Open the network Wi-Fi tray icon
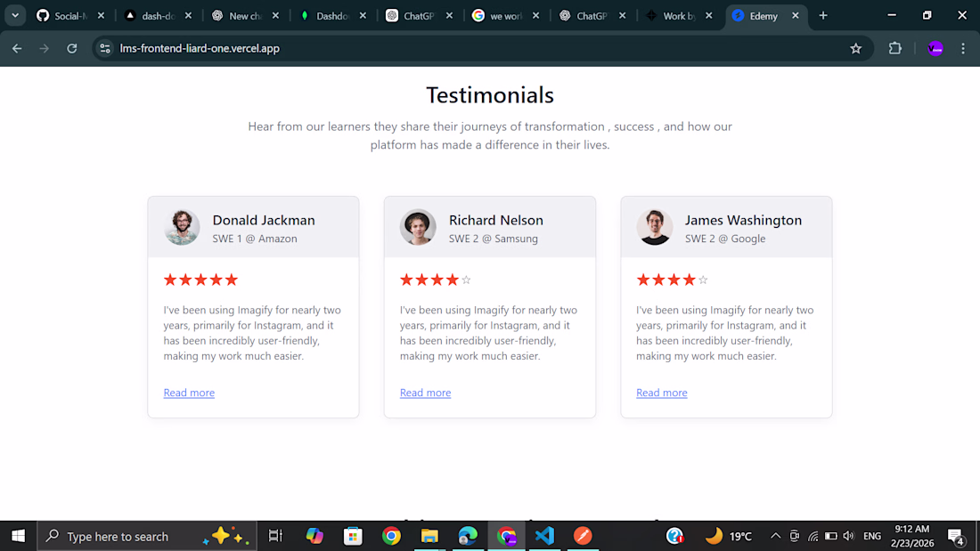Image resolution: width=980 pixels, height=551 pixels. (x=813, y=536)
